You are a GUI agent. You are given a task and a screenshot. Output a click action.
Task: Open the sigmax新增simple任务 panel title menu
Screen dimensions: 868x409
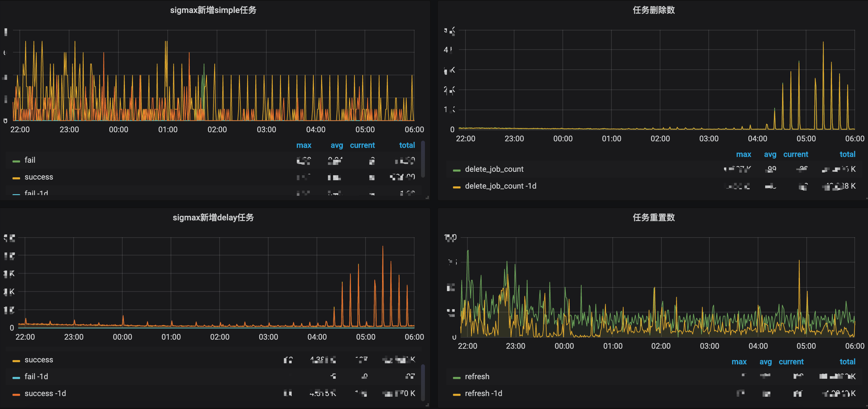213,10
